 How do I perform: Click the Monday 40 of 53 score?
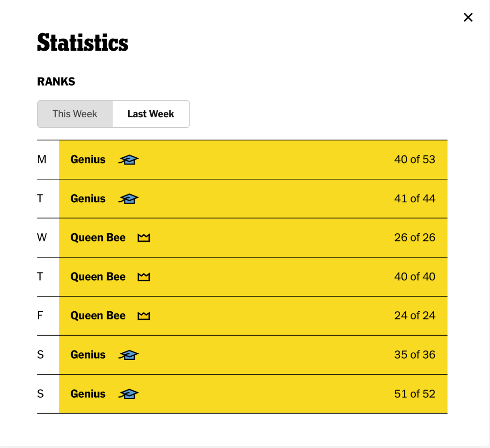(x=414, y=160)
